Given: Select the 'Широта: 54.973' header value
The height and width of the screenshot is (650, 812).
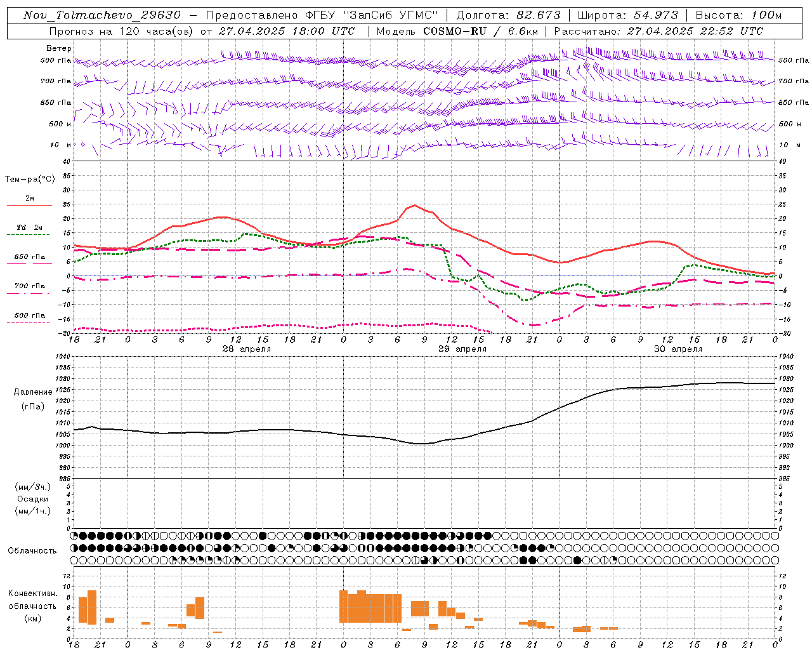Looking at the screenshot, I should (627, 15).
